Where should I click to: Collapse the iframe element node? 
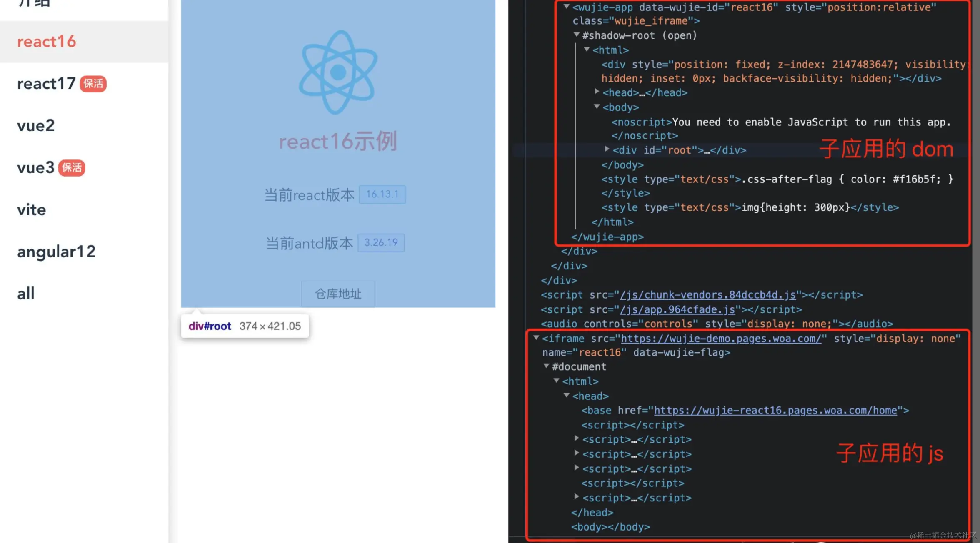coord(536,338)
